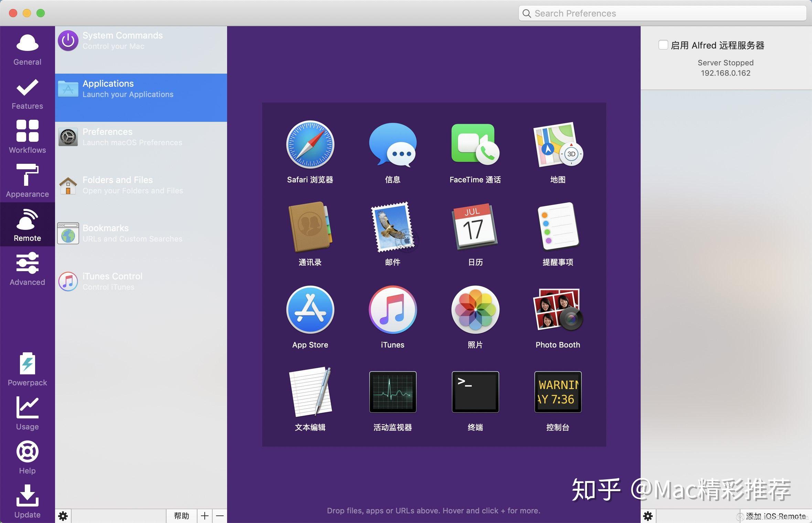The width and height of the screenshot is (812, 523).
Task: Open the Usage statistics tab
Action: click(27, 413)
